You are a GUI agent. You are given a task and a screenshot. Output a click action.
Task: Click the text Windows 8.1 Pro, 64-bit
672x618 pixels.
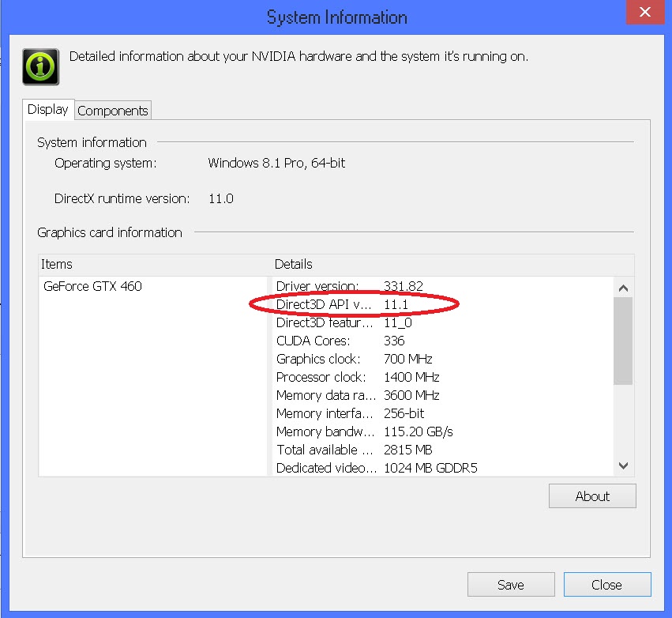[x=276, y=163]
